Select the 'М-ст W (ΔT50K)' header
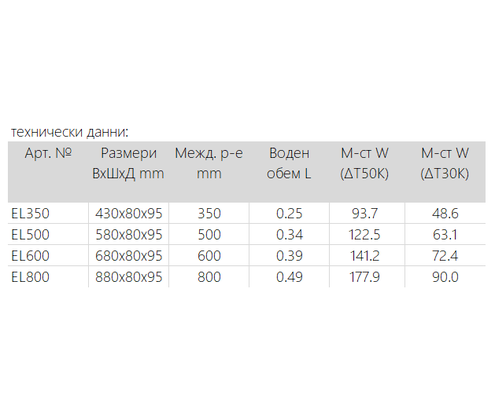Viewport: 495px width, 417px height. click(364, 163)
